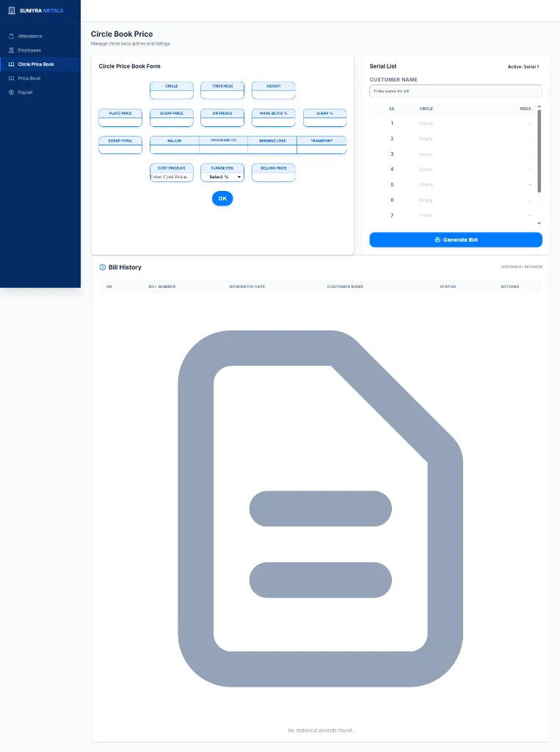The height and width of the screenshot is (752, 560).
Task: Click the Generate Bill button
Action: tap(456, 240)
